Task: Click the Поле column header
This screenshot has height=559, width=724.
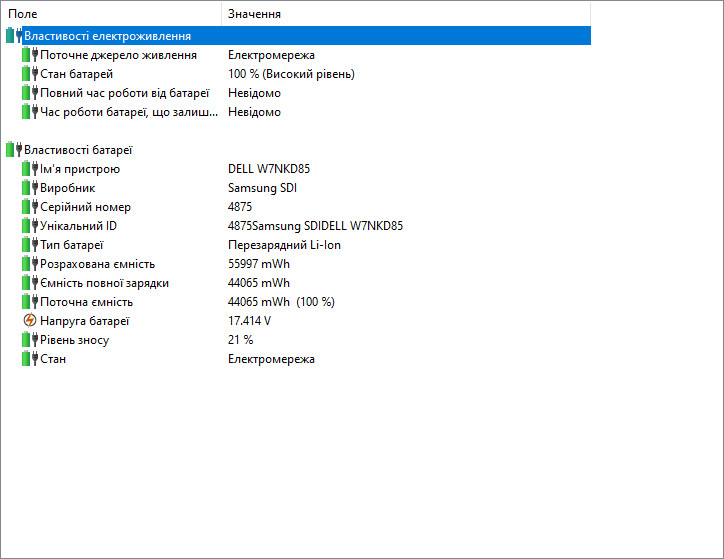Action: point(24,14)
